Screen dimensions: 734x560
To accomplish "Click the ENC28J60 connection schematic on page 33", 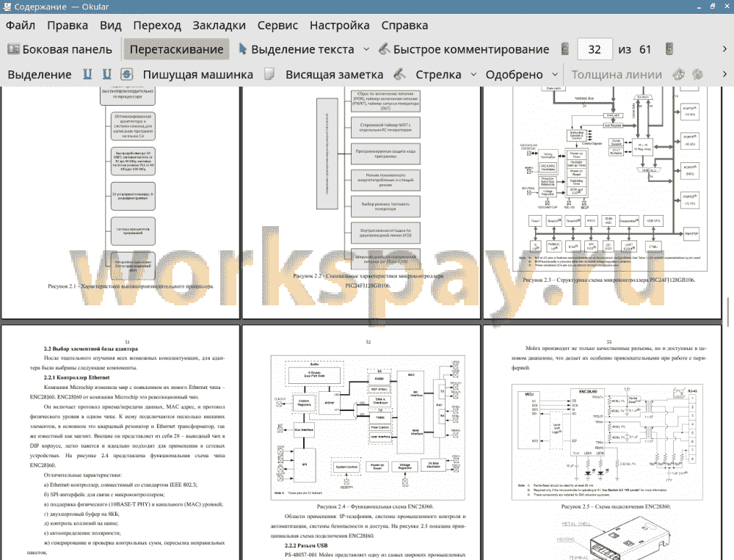I will [x=607, y=442].
